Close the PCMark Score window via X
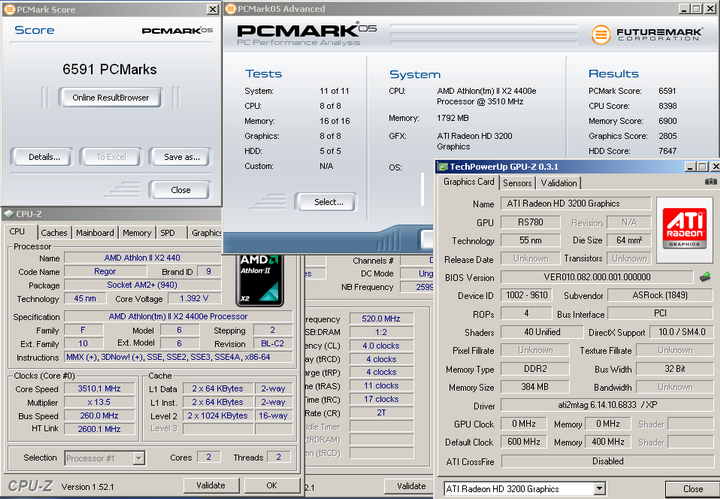Viewport: 720px width, 499px height. [213, 9]
